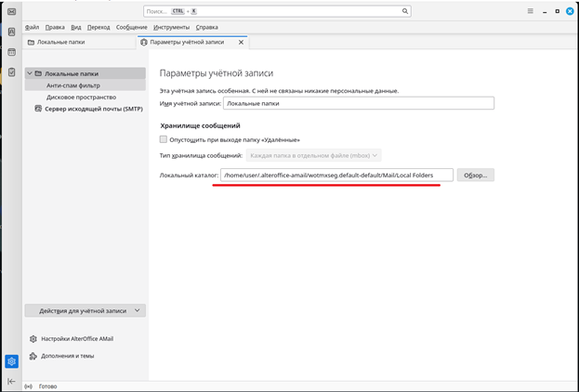Screen dimensions: 579x392
Task: Close the Параметры учётной записи tab
Action: (242, 43)
